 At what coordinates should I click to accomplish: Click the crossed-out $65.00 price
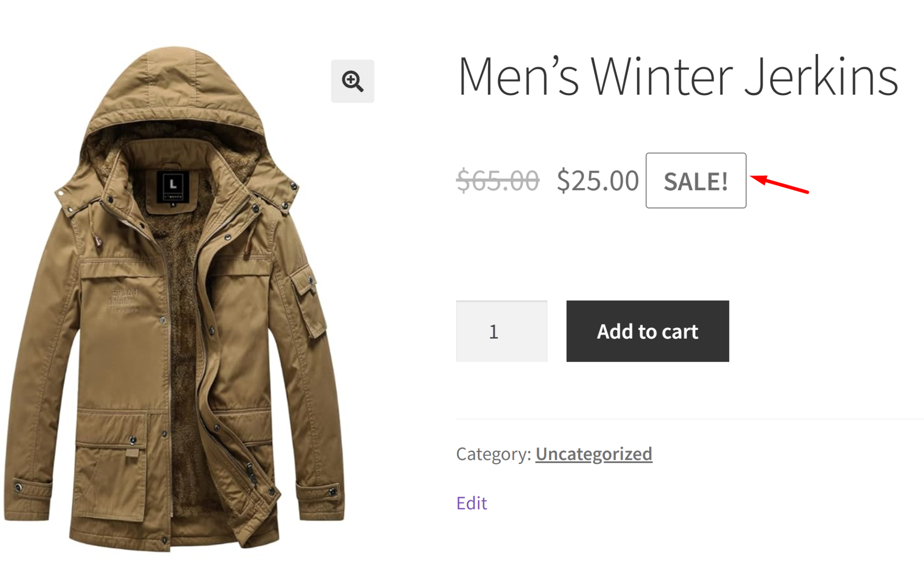click(496, 181)
